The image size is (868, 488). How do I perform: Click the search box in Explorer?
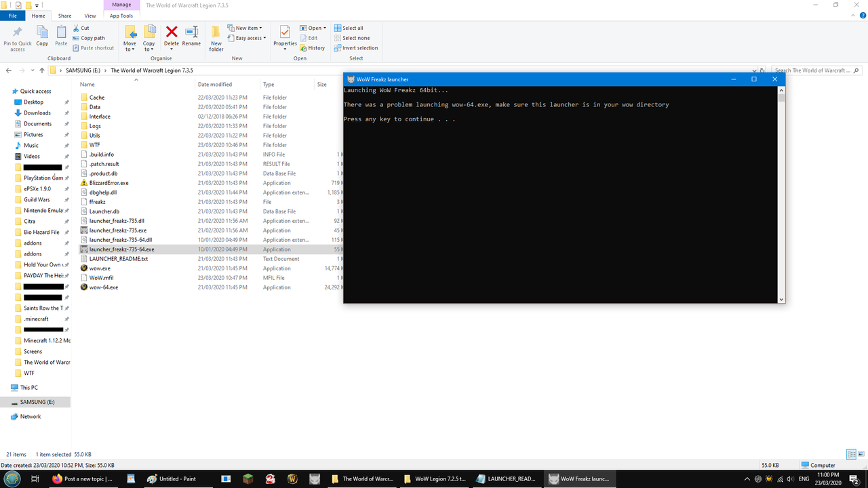(817, 70)
